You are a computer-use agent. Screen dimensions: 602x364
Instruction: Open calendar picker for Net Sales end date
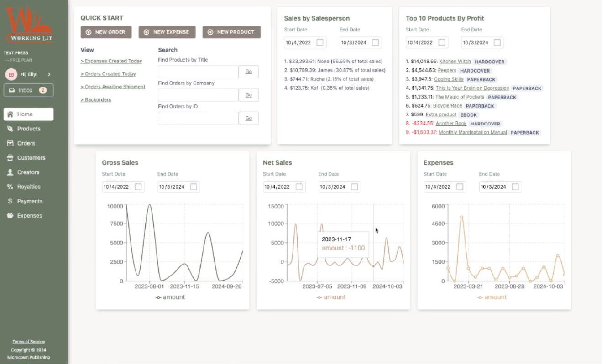click(354, 187)
